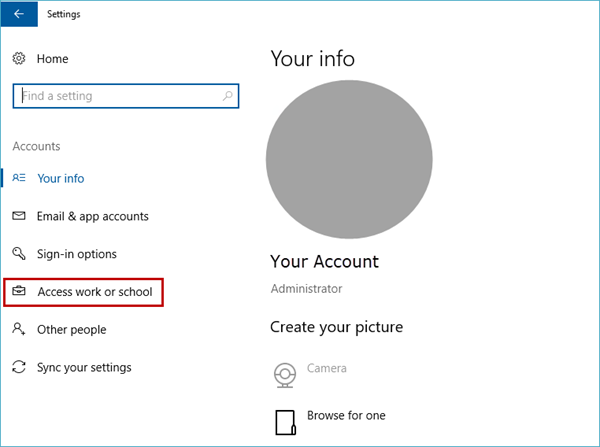Click the Sign-in options key icon

18,254
